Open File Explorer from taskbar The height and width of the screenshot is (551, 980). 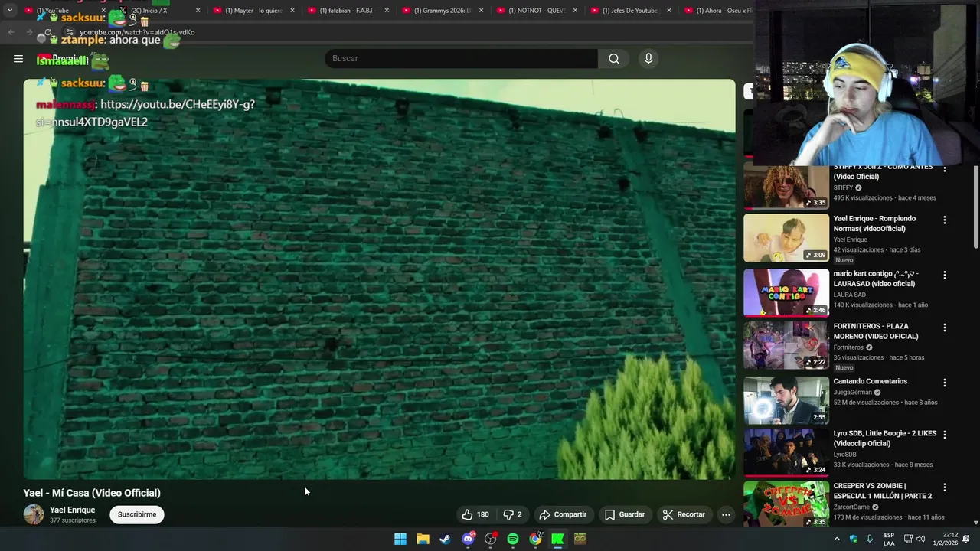point(423,539)
